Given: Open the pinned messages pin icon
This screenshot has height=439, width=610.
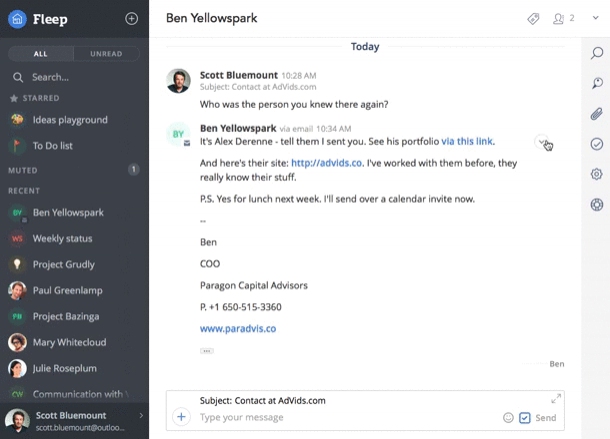Looking at the screenshot, I should [x=596, y=83].
